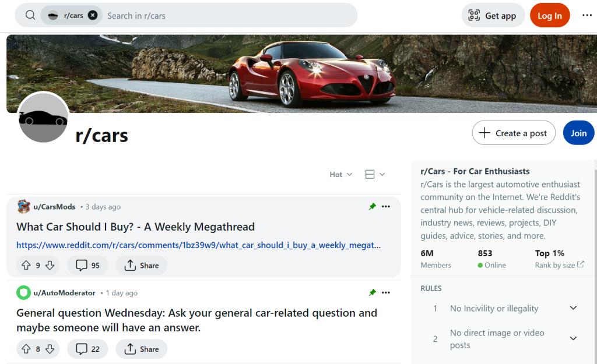The image size is (597, 364).
Task: Open overflow menu on the General question Wednesday post
Action: (x=386, y=292)
